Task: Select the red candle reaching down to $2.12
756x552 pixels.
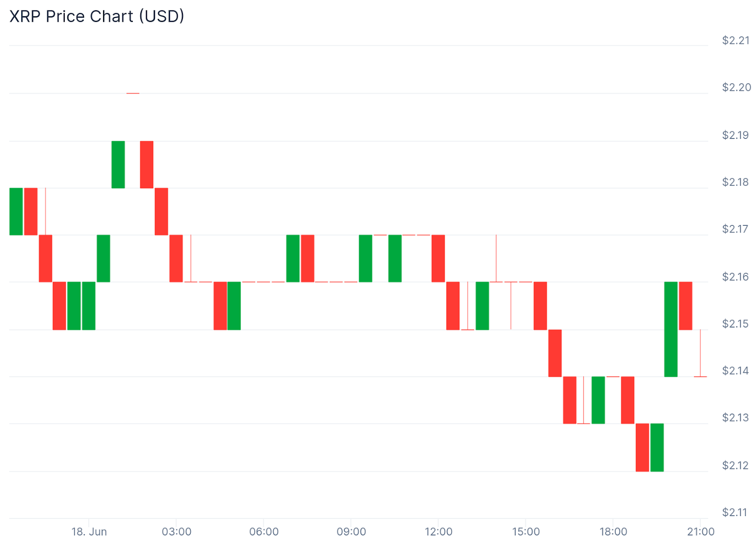Action: [642, 447]
